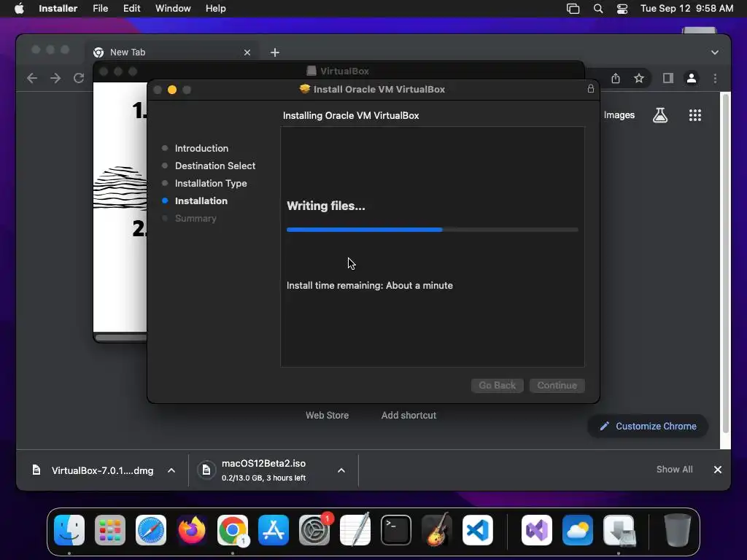Open Control Center in menu bar
This screenshot has height=560, width=747.
(x=622, y=9)
